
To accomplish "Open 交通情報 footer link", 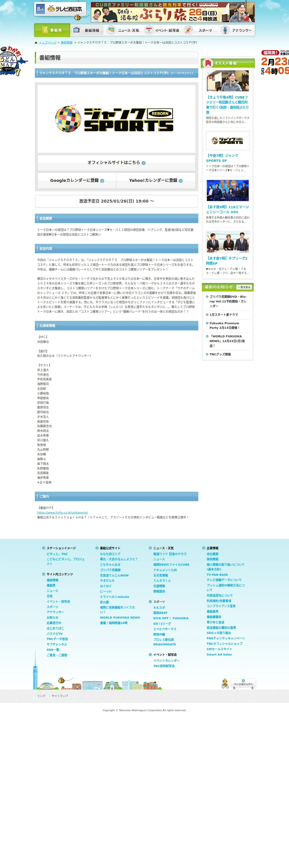I will [x=159, y=586].
